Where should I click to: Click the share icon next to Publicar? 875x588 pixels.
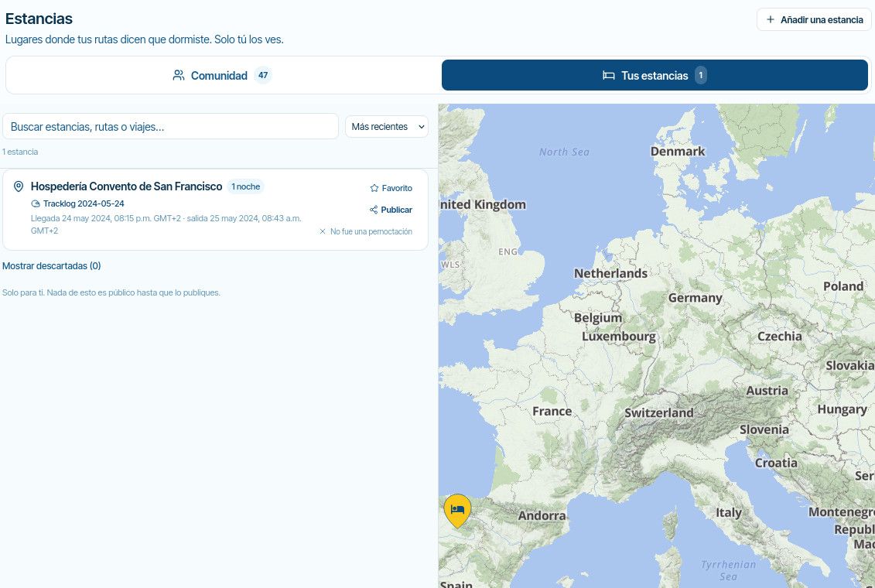click(374, 210)
